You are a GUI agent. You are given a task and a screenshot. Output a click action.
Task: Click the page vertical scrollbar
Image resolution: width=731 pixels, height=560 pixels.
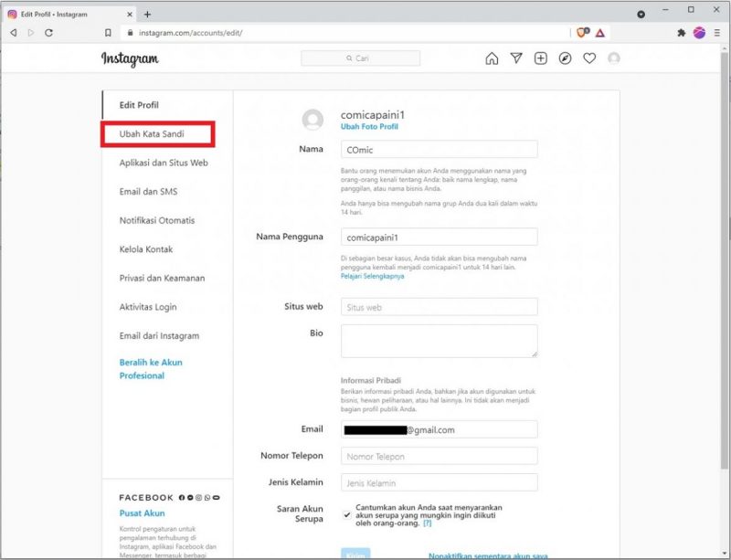coord(725,261)
